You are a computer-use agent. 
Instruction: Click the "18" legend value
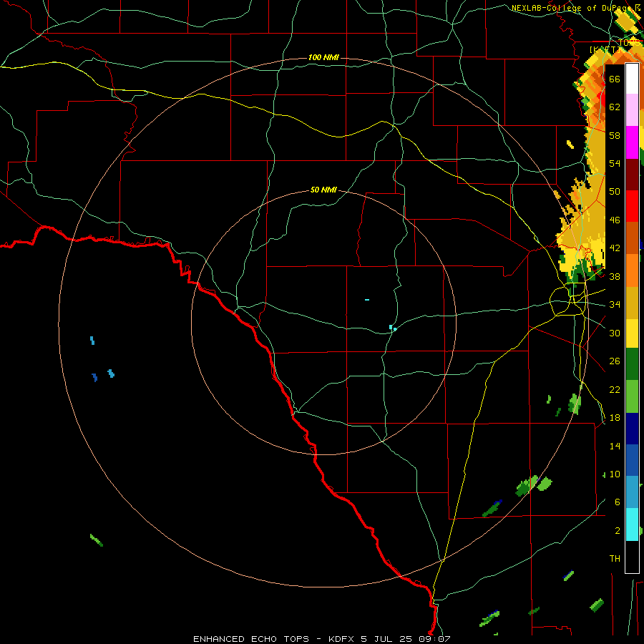pyautogui.click(x=615, y=417)
